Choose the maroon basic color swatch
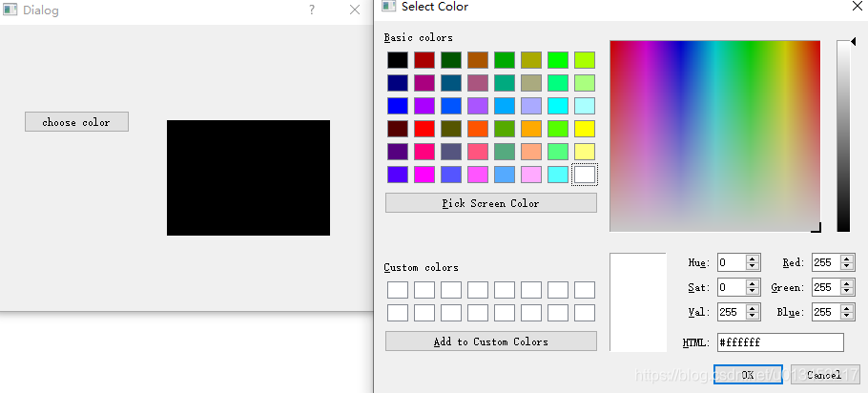This screenshot has width=868, height=393. (398, 129)
